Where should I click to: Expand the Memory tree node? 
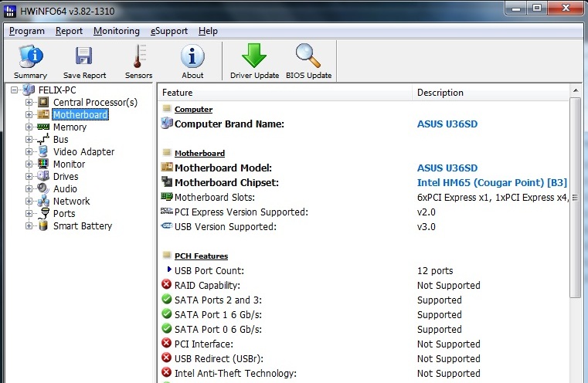tap(29, 127)
